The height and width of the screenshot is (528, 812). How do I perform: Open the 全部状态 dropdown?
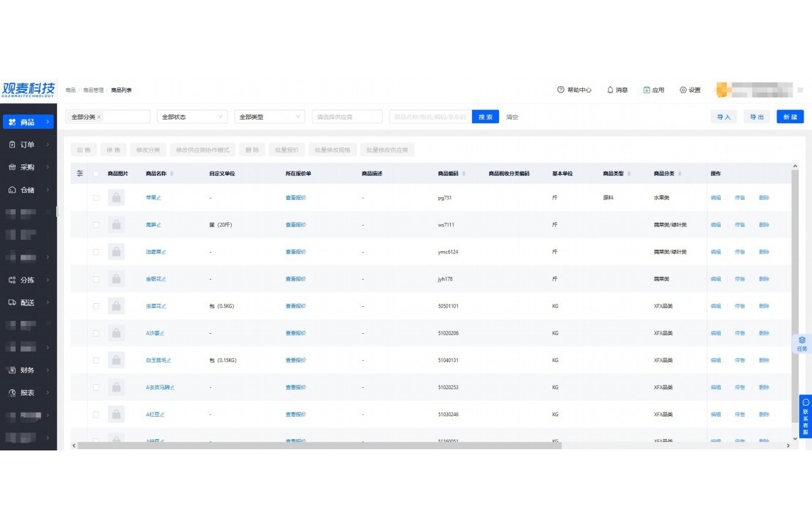[191, 117]
